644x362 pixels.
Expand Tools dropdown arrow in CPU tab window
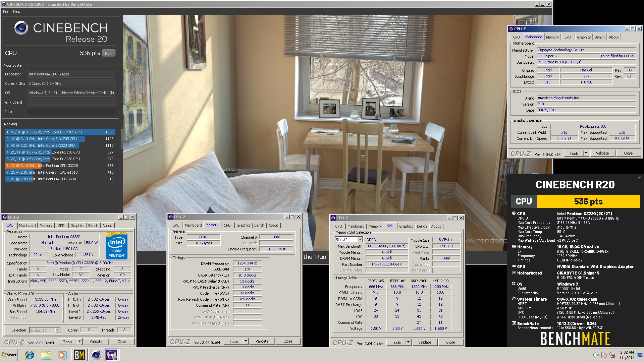tap(79, 342)
